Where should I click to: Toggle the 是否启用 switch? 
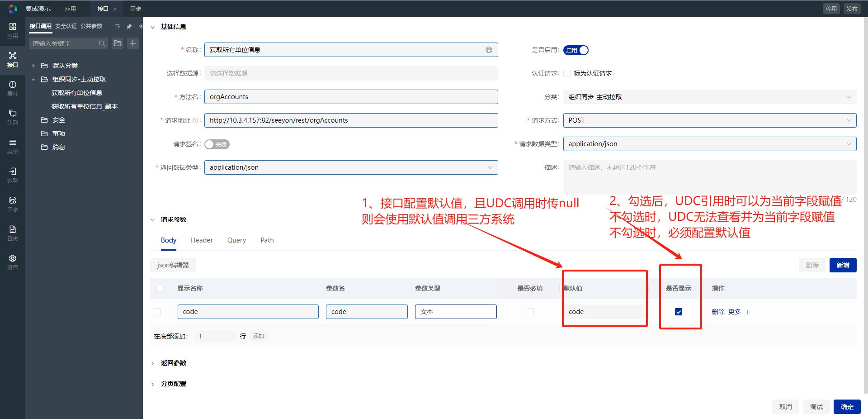click(x=576, y=50)
